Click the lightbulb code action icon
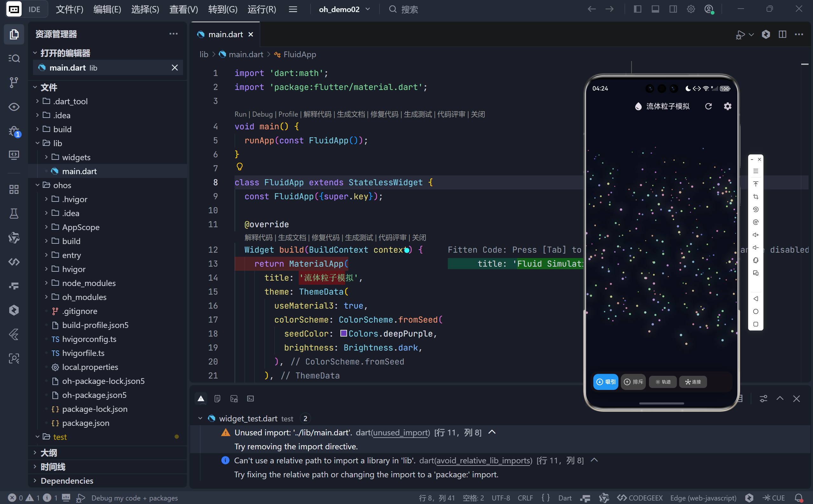 pos(239,166)
